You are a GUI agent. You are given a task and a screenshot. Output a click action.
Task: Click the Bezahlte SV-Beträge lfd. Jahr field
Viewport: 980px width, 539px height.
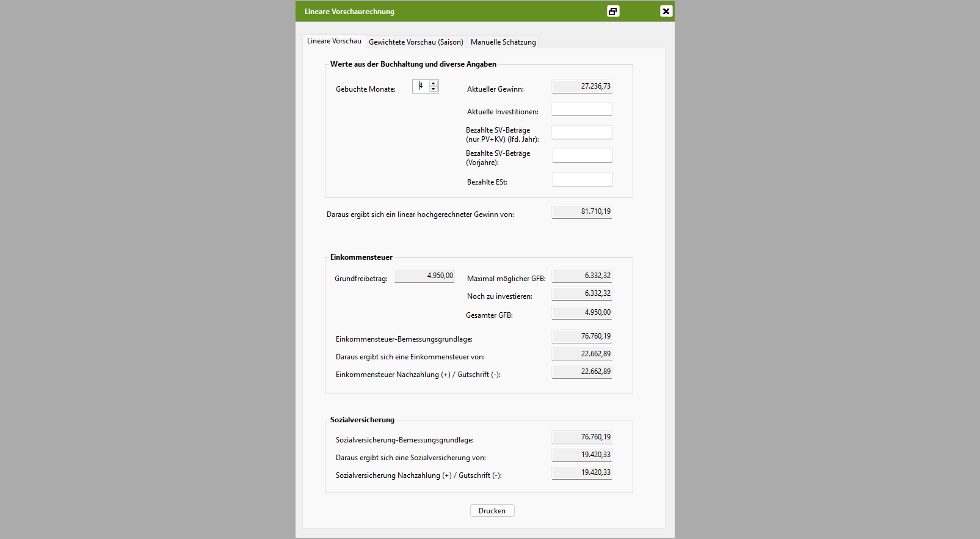coord(582,132)
